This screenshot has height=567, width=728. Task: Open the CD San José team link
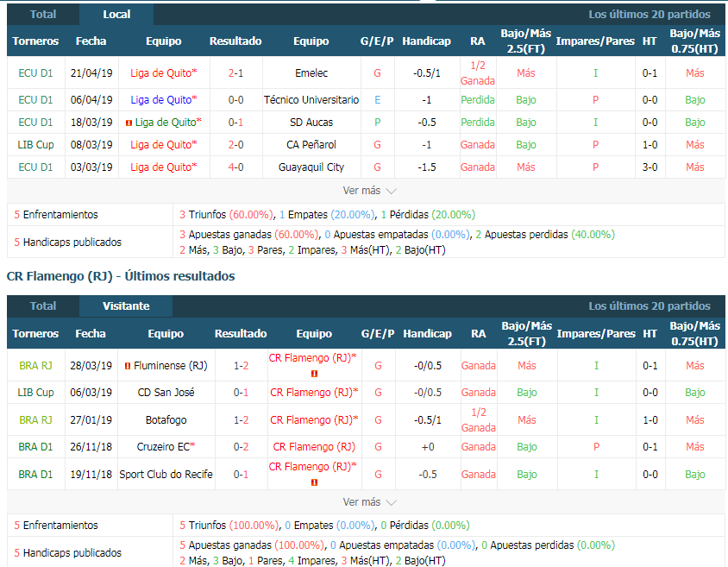click(x=166, y=393)
